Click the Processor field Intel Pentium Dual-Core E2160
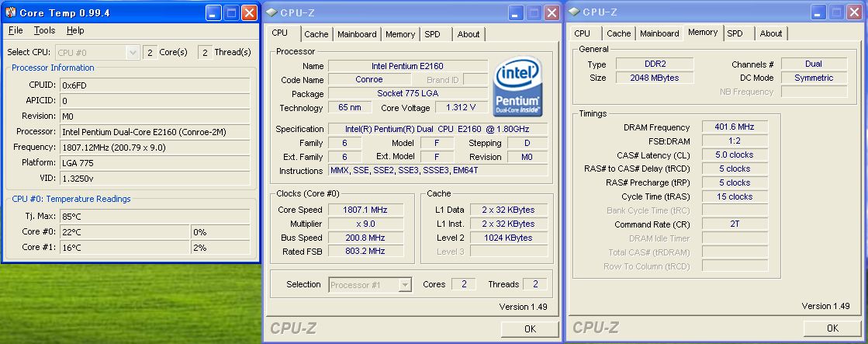The height and width of the screenshot is (344, 868). [x=154, y=132]
